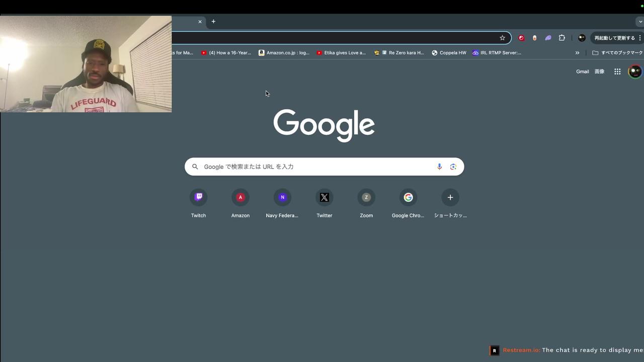Open Coppela HW bookmark
The width and height of the screenshot is (644, 362).
pyautogui.click(x=449, y=53)
